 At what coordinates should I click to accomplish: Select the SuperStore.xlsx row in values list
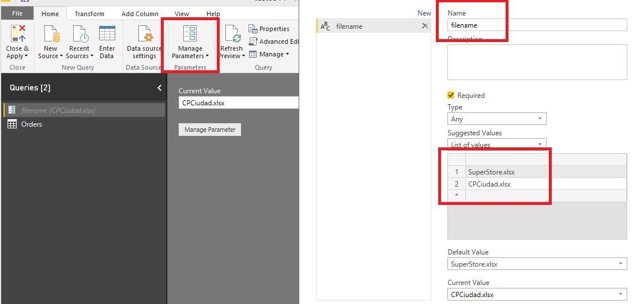point(537,172)
